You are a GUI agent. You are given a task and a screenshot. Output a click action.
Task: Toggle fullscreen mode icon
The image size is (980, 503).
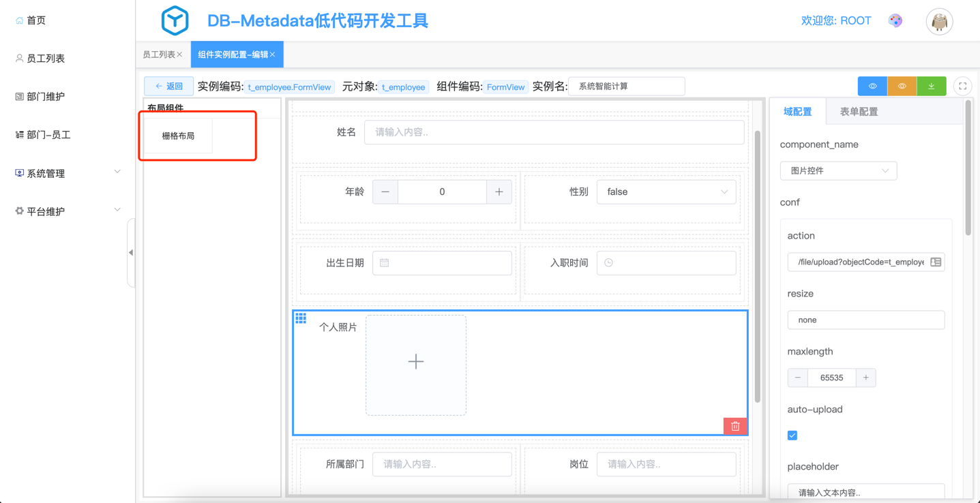[962, 87]
